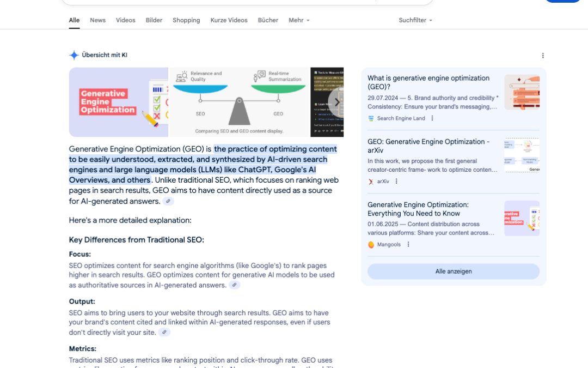
Task: Open the Kurze Videos tab
Action: (229, 20)
